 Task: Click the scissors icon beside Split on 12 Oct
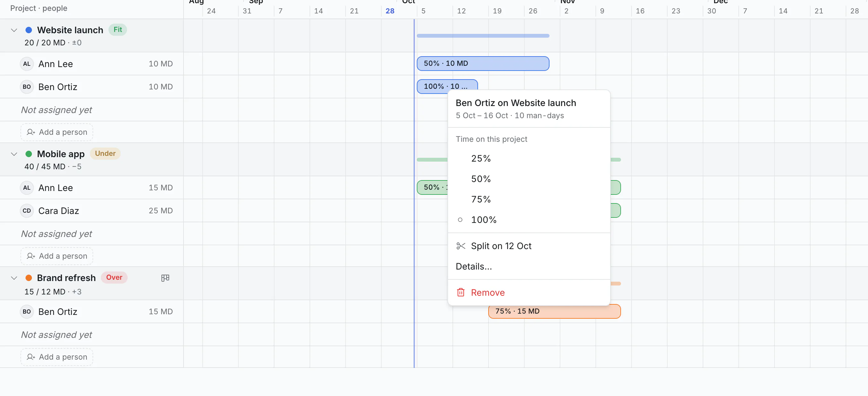460,246
